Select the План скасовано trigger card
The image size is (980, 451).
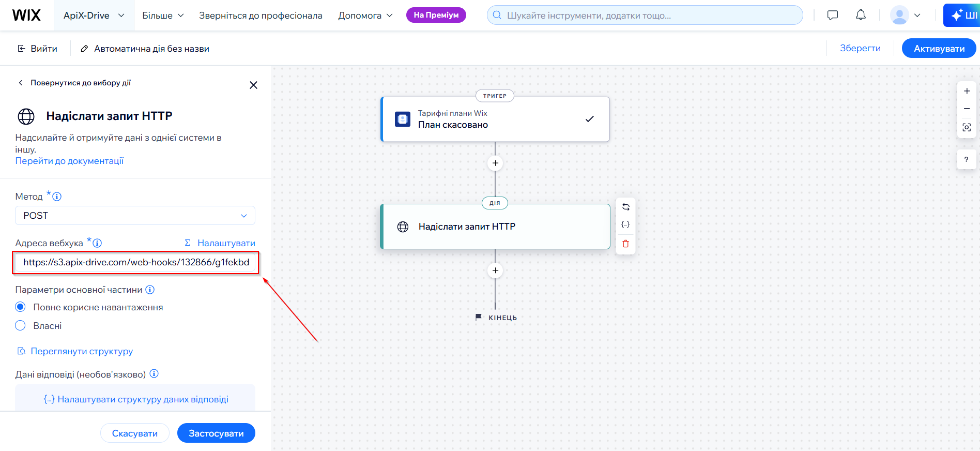coord(495,119)
